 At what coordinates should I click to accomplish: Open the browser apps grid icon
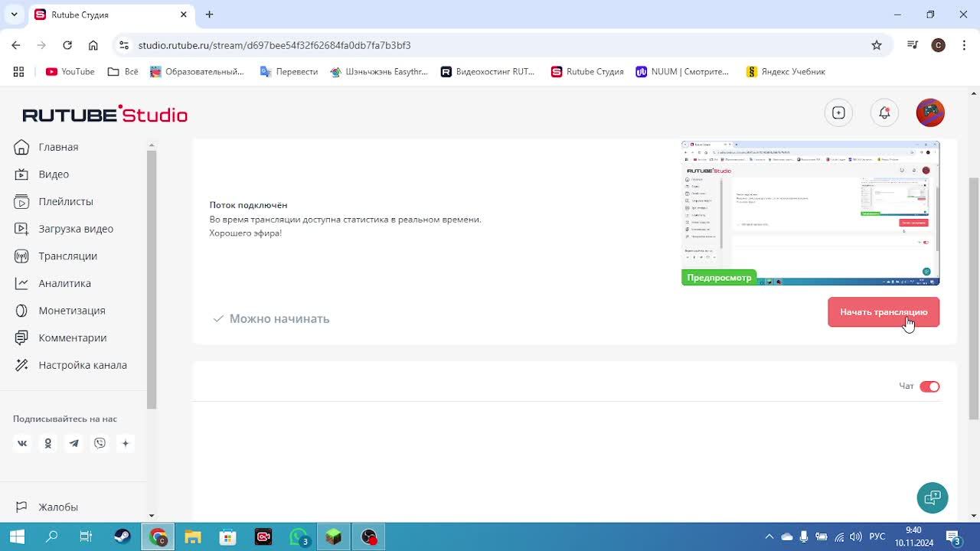(18, 71)
